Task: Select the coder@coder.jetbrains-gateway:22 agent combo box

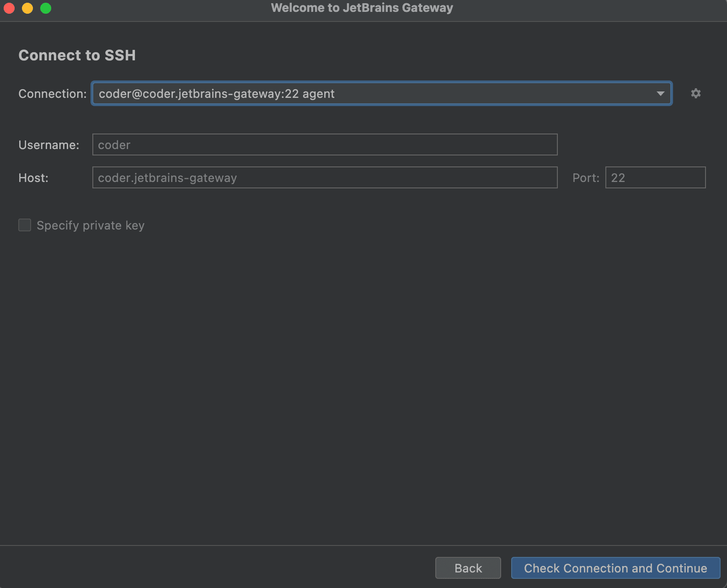Action: (382, 93)
